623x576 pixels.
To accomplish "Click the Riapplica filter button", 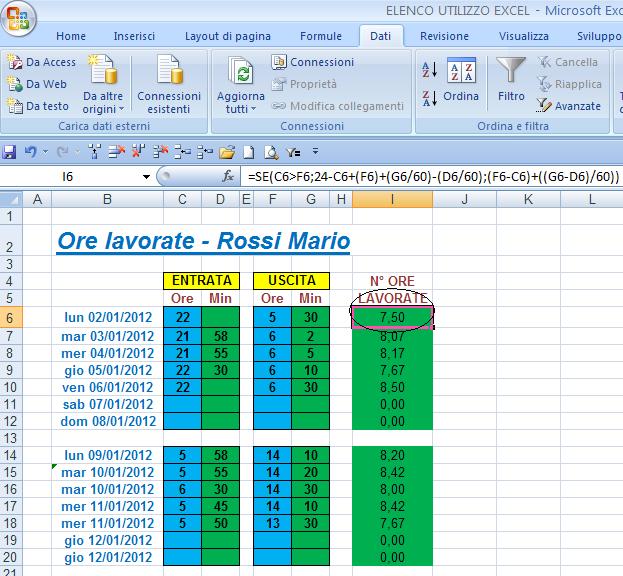I will click(569, 84).
